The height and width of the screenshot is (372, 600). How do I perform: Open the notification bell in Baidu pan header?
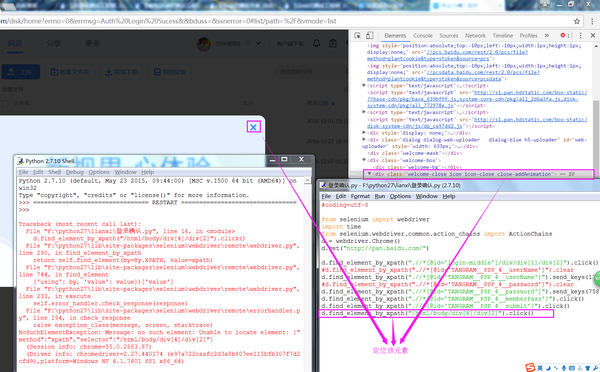point(316,43)
